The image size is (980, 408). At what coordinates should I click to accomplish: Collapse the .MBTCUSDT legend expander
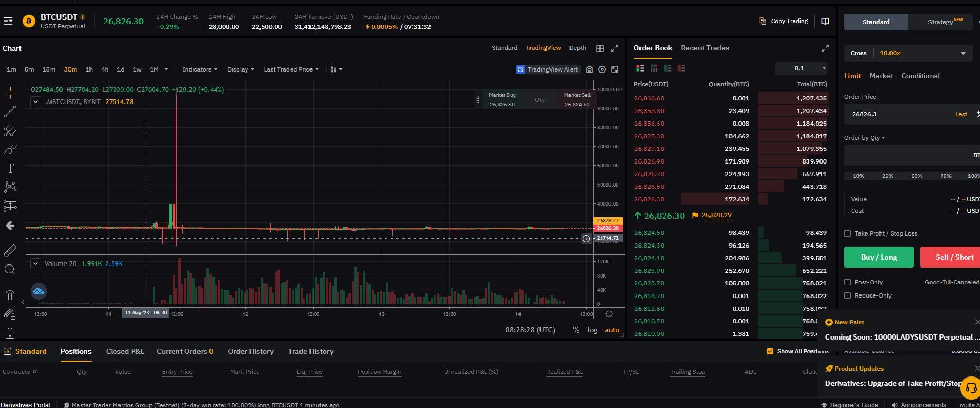35,102
